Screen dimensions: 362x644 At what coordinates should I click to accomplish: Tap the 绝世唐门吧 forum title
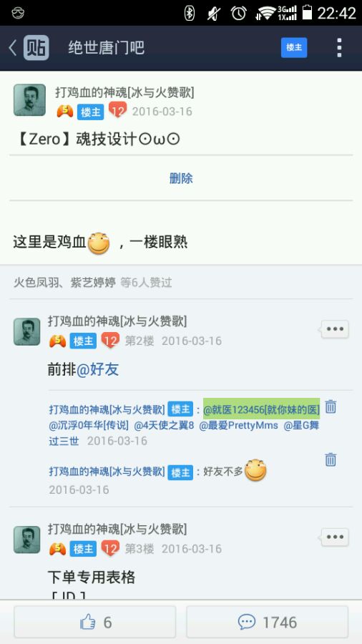[107, 48]
